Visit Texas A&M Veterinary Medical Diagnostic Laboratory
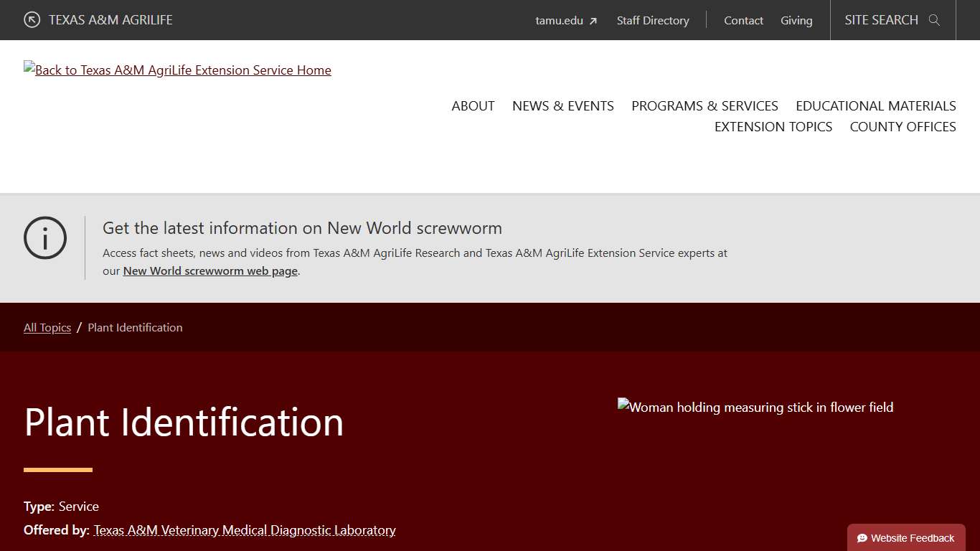This screenshot has height=551, width=980. [x=244, y=530]
